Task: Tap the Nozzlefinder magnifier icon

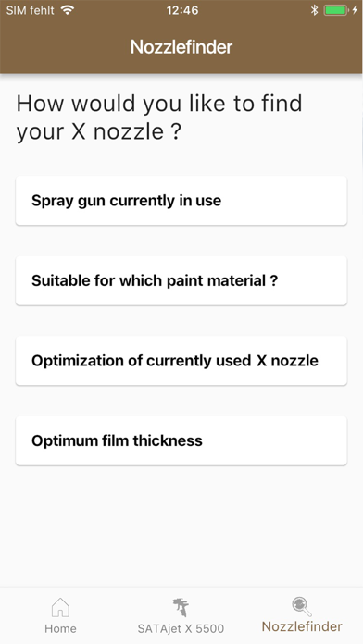Action: [x=302, y=607]
